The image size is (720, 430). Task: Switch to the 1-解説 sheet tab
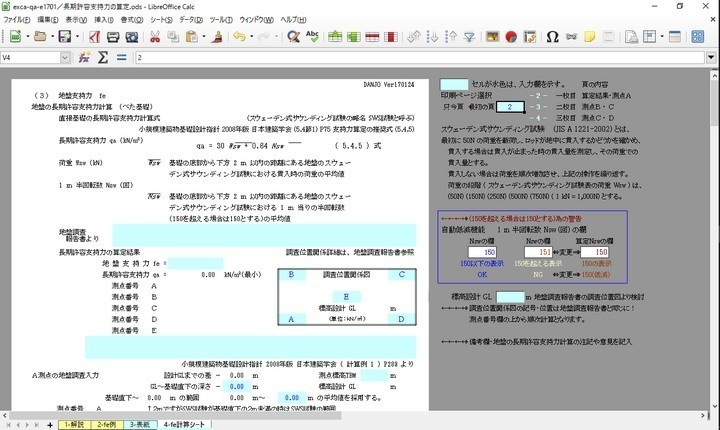[x=74, y=425]
